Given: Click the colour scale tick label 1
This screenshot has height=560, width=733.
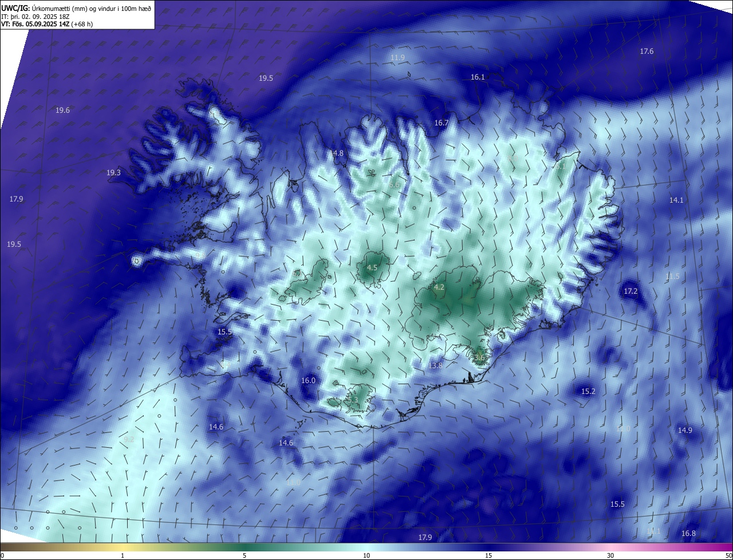Looking at the screenshot, I should click(x=123, y=555).
